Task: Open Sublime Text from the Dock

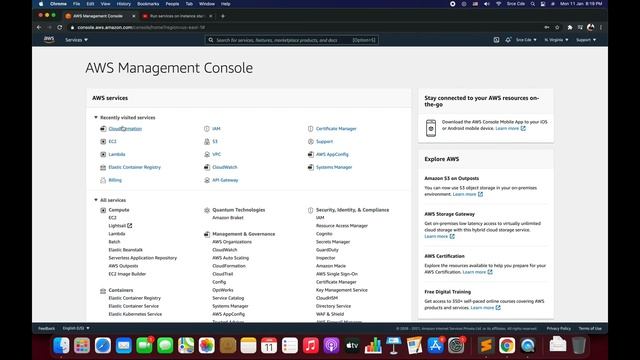Action: [x=486, y=346]
